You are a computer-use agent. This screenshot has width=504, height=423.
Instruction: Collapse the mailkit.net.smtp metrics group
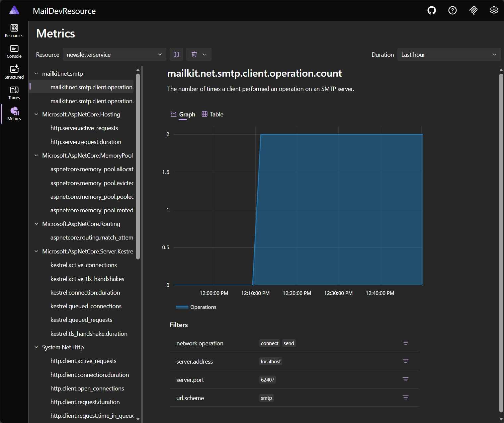tap(37, 73)
